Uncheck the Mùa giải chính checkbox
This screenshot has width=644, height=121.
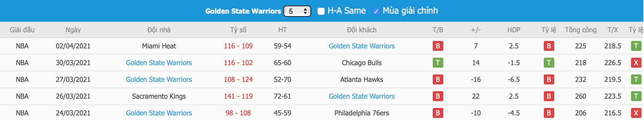pyautogui.click(x=376, y=11)
